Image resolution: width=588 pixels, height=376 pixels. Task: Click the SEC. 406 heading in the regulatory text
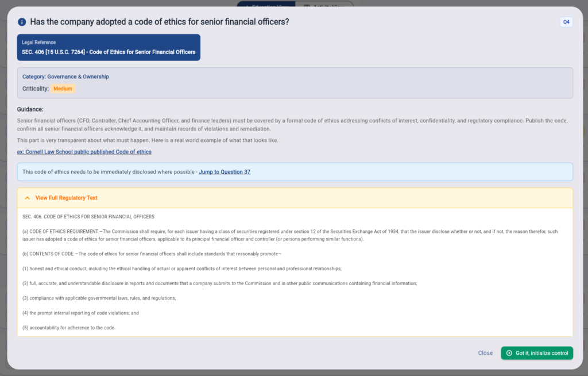[x=88, y=217]
